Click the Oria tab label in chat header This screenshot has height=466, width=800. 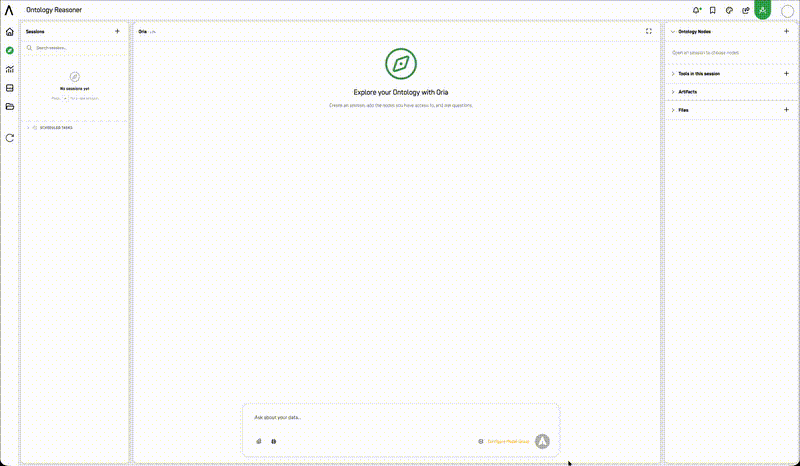[142, 32]
